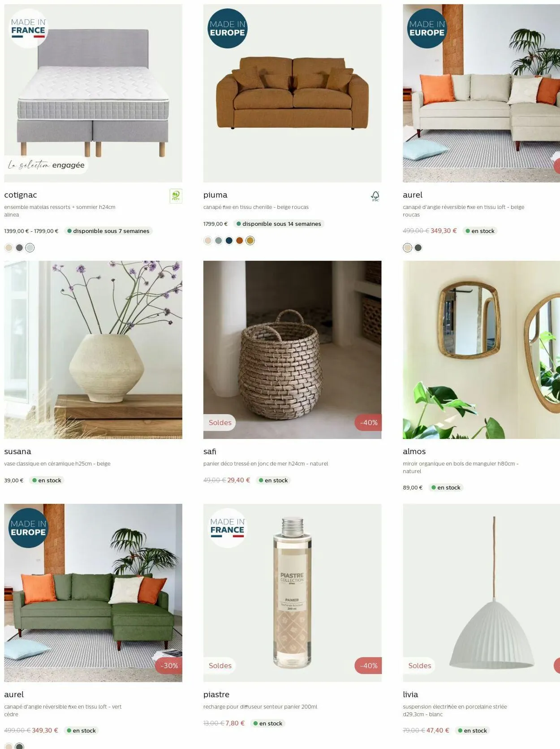
Task: Click the Soldes label on livia lamp
Action: pyautogui.click(x=419, y=666)
